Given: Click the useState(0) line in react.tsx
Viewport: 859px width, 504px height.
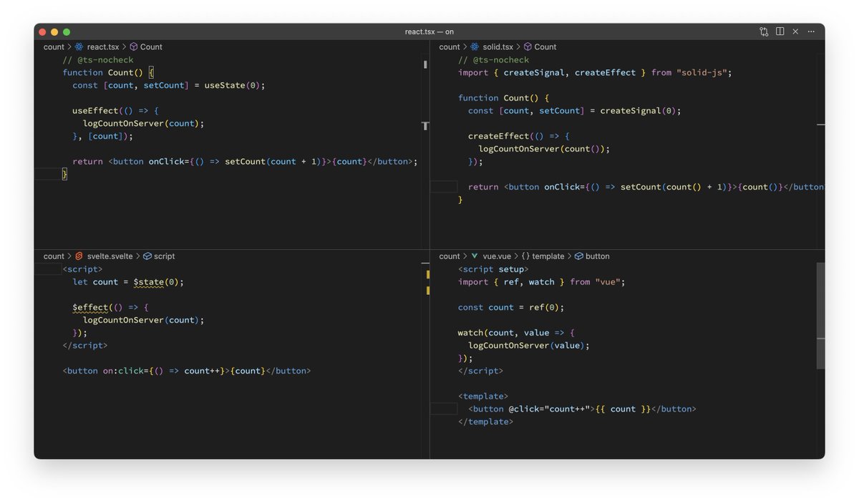Looking at the screenshot, I should tap(169, 85).
